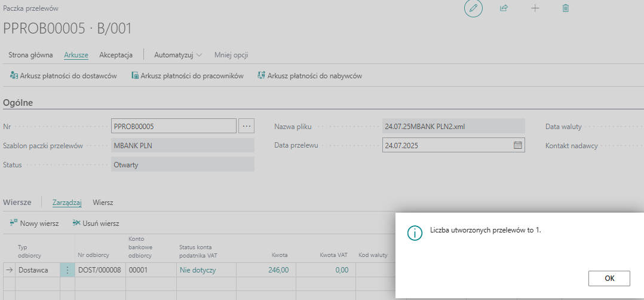Click the dialog message text about created transfers

point(486,230)
